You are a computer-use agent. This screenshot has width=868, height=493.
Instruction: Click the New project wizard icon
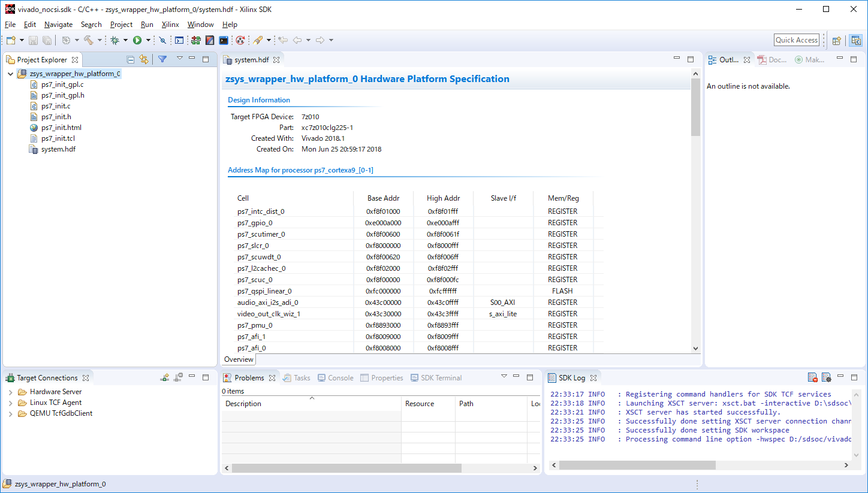(x=11, y=40)
